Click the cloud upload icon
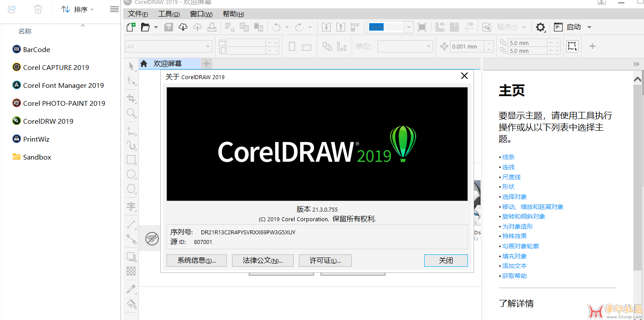This screenshot has width=644, height=320. point(197,27)
